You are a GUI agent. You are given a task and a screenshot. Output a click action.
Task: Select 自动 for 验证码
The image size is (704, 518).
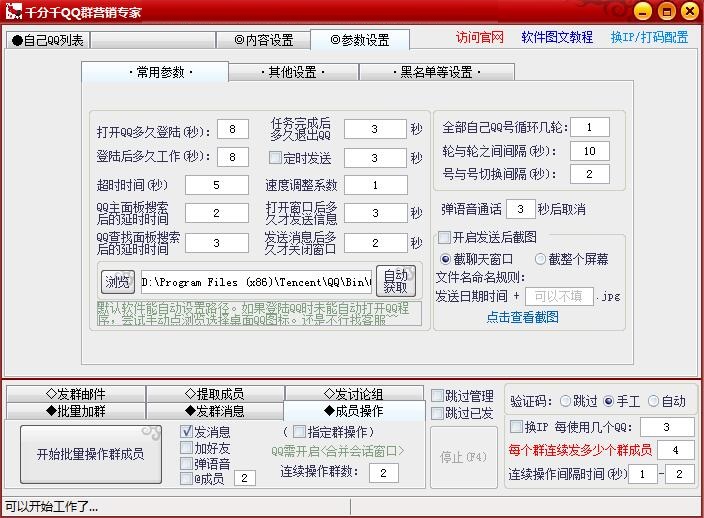654,401
